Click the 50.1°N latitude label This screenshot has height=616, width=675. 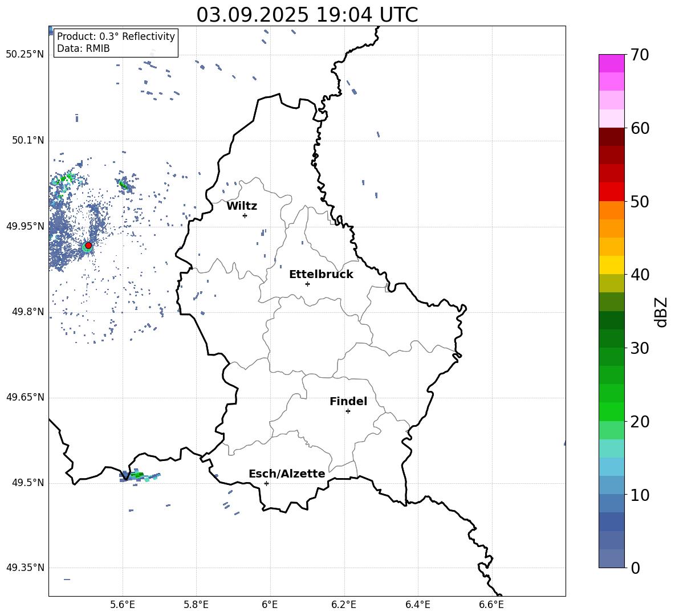[x=28, y=140]
